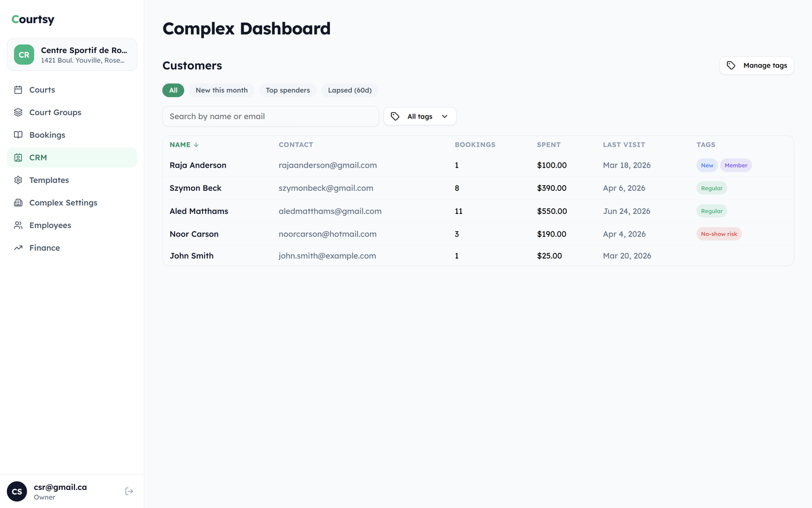Image resolution: width=812 pixels, height=508 pixels.
Task: Click the Regular tag on Aled Matthams
Action: 712,211
